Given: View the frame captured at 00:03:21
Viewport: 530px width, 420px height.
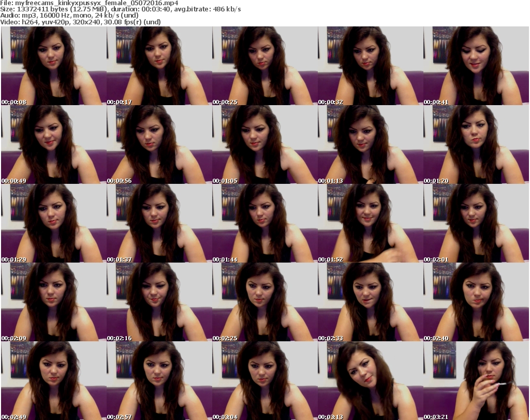Looking at the screenshot, I should pos(476,381).
